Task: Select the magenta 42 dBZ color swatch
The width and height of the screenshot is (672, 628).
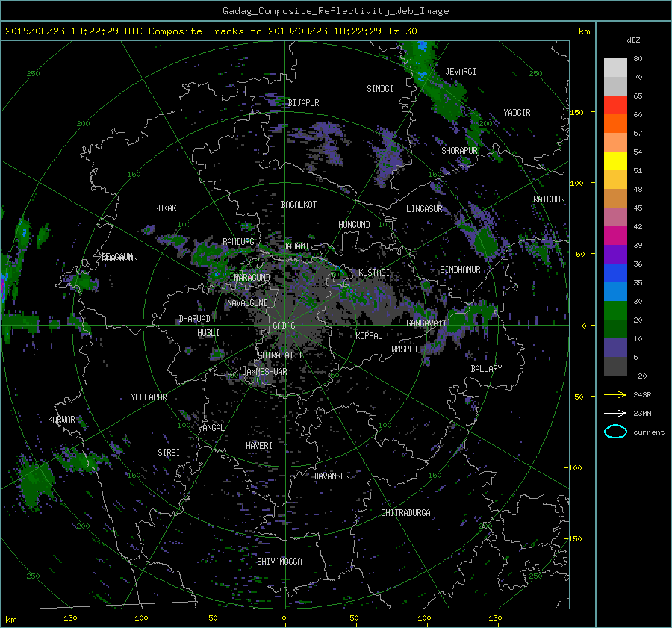Action: (x=615, y=235)
